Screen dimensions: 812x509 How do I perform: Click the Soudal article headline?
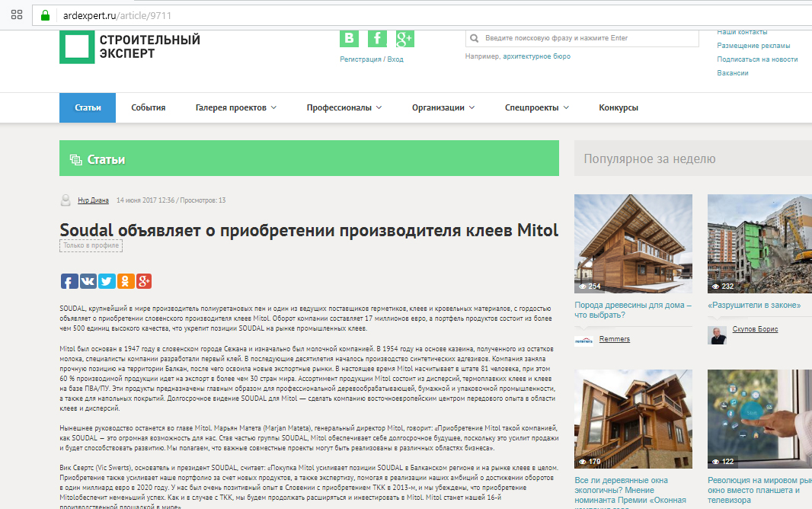point(308,230)
